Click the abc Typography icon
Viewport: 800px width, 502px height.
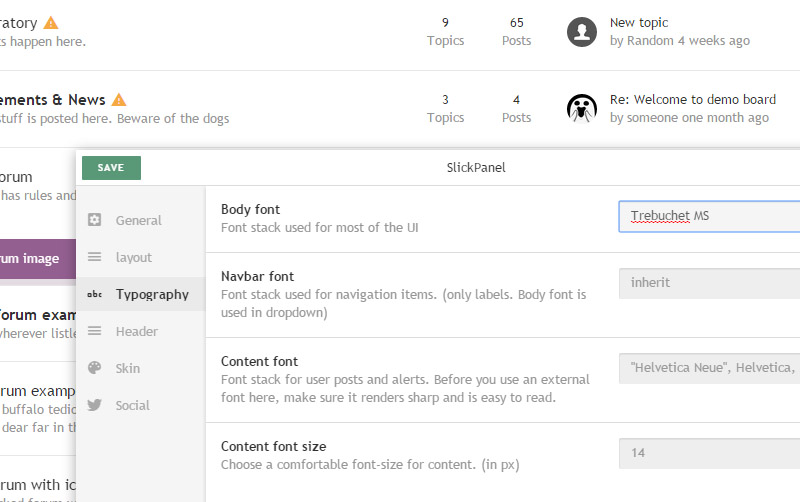(95, 294)
